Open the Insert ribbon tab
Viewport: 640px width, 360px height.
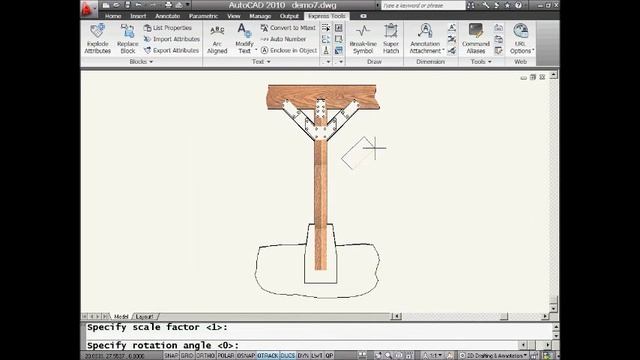[x=138, y=16]
